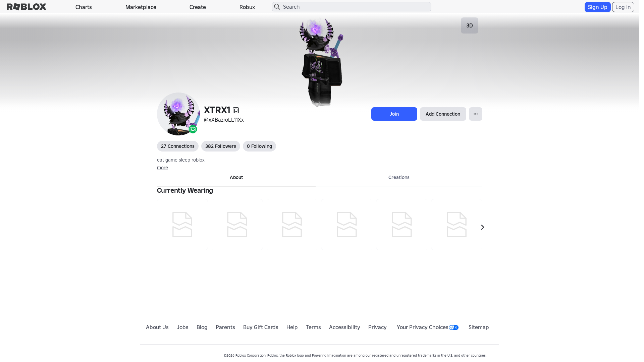
Task: Open the Parents footer link
Action: point(225,327)
